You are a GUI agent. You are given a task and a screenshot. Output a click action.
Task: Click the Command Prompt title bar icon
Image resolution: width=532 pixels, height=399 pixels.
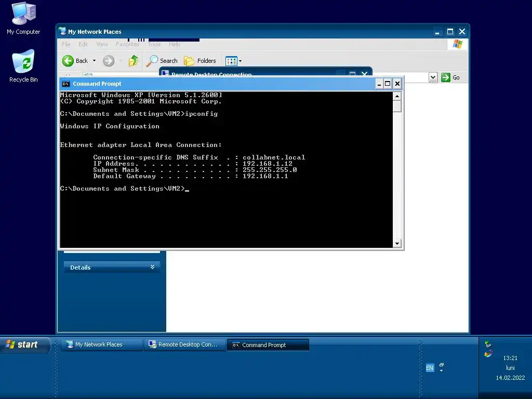pyautogui.click(x=66, y=84)
